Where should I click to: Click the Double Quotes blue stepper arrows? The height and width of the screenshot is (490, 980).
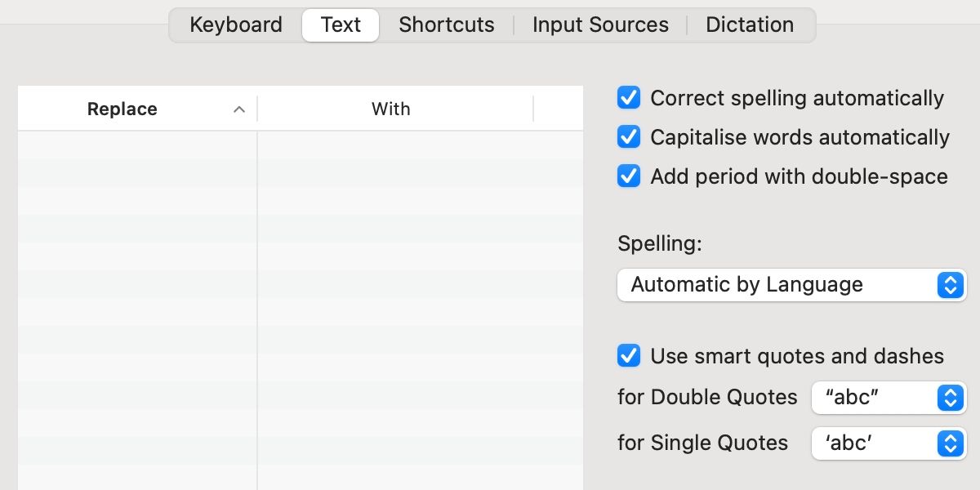pos(950,398)
